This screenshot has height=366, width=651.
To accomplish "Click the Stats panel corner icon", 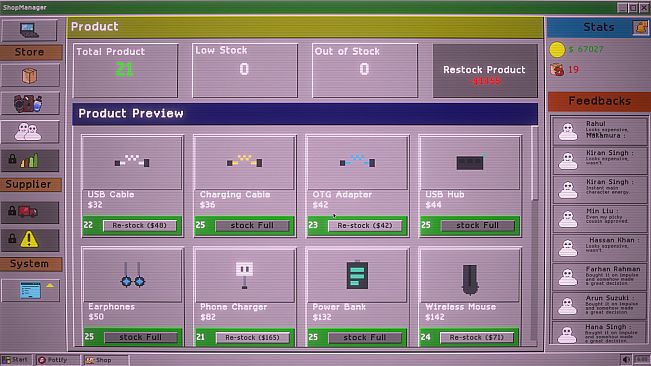I will [x=641, y=27].
